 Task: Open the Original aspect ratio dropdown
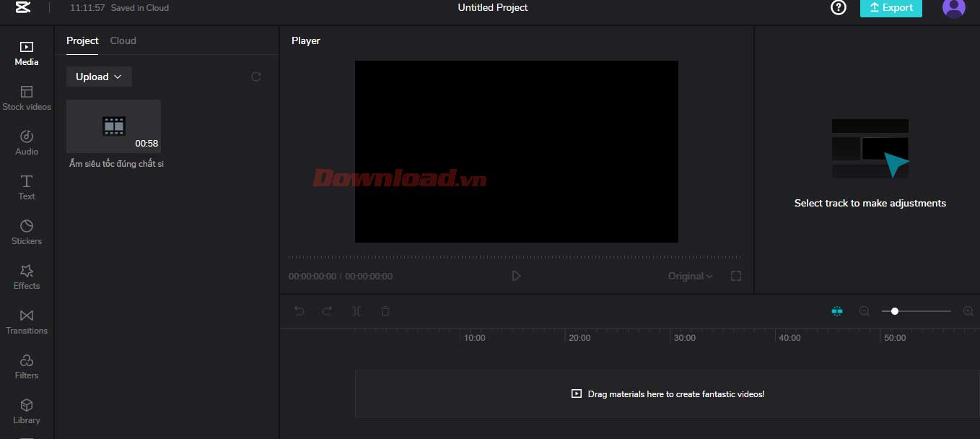(690, 276)
